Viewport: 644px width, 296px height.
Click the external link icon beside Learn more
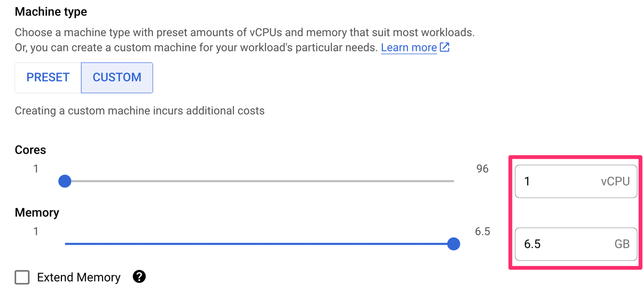pyautogui.click(x=444, y=47)
